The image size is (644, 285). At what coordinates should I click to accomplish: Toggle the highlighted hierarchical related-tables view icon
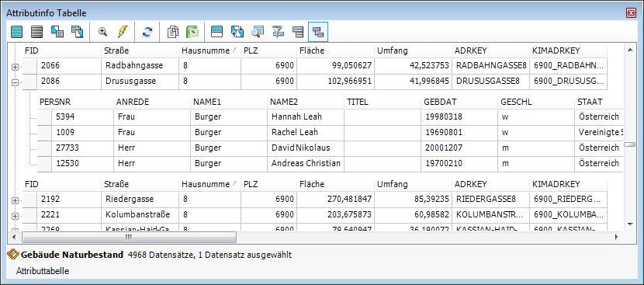pyautogui.click(x=318, y=32)
